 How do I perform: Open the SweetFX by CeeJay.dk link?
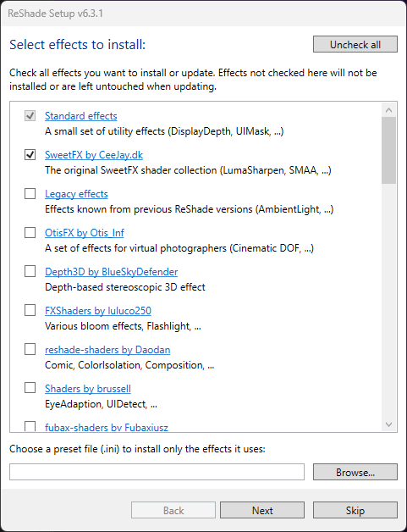94,155
